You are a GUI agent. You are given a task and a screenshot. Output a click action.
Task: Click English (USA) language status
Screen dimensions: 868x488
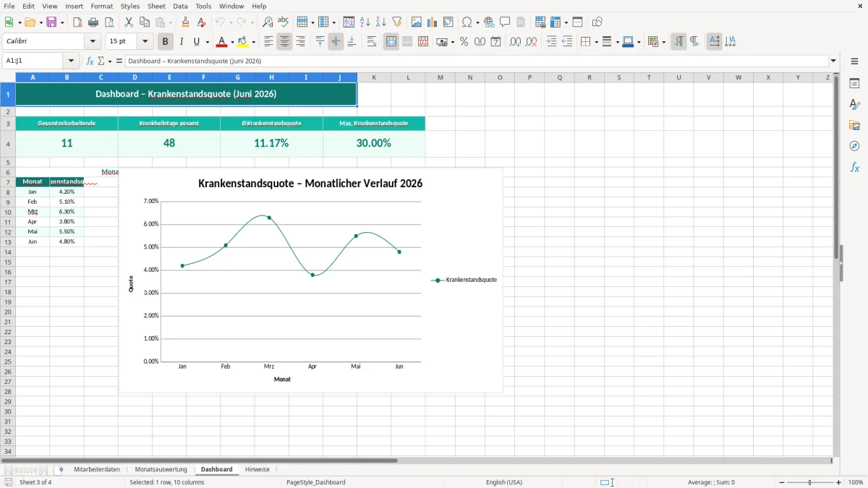point(503,482)
